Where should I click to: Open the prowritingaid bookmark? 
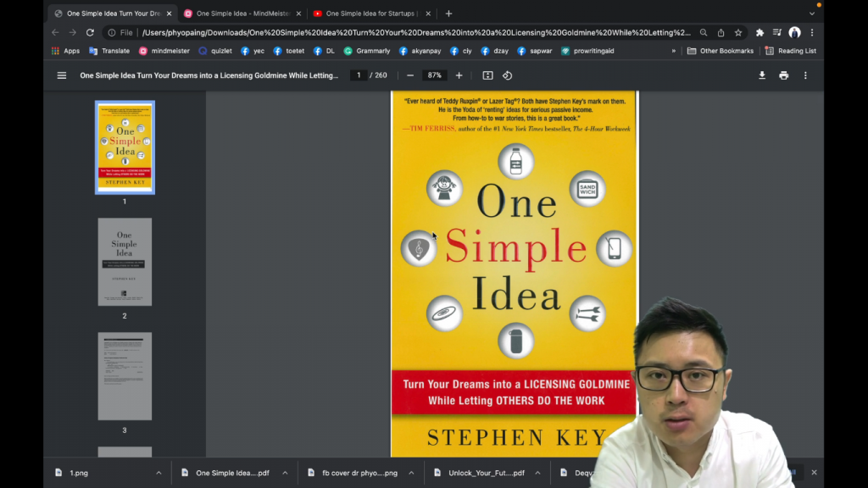[x=587, y=51]
